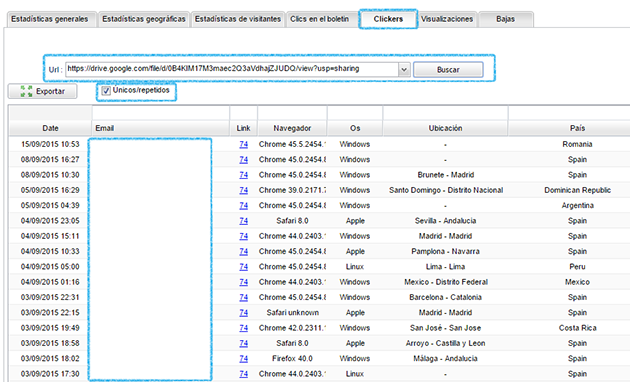Click the Arroyo - Castilla y Leon cell
This screenshot has height=382, width=630.
(445, 343)
